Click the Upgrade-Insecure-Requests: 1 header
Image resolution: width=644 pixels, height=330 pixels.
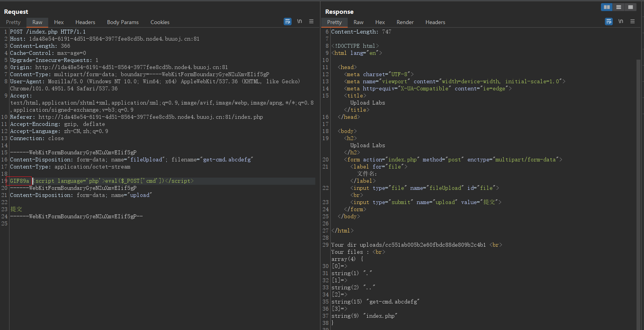[x=54, y=60]
